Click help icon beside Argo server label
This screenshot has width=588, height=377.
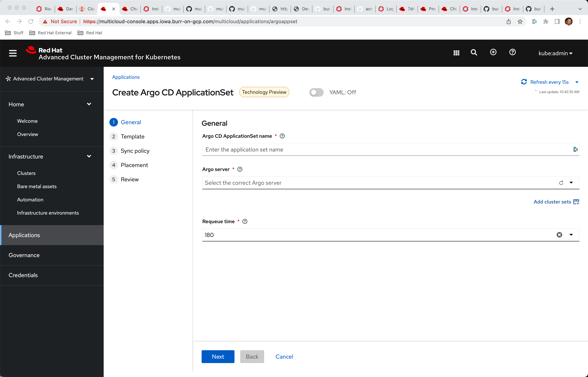point(240,169)
